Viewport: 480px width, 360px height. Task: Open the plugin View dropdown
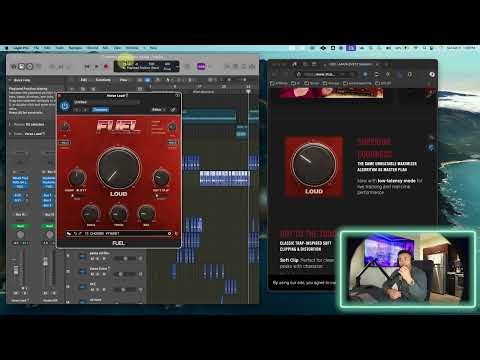click(159, 110)
